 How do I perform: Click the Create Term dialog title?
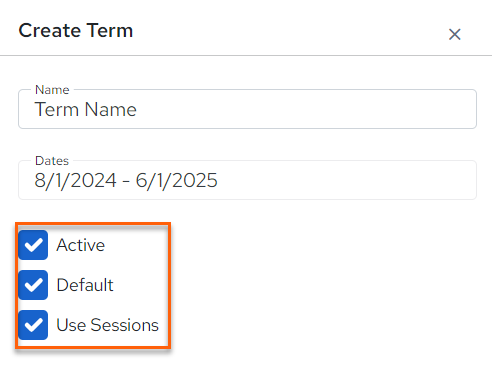76,31
